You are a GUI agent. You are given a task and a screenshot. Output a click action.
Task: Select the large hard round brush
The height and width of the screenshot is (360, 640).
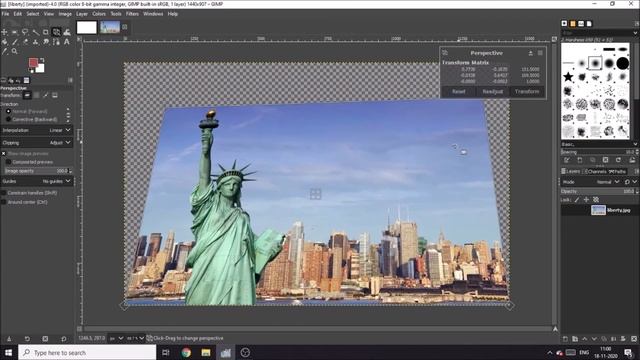(x=623, y=63)
